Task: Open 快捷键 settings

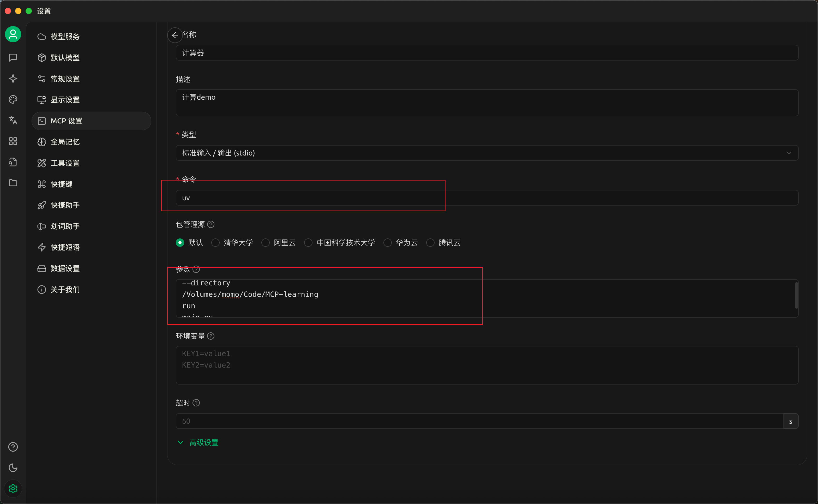Action: (91, 184)
